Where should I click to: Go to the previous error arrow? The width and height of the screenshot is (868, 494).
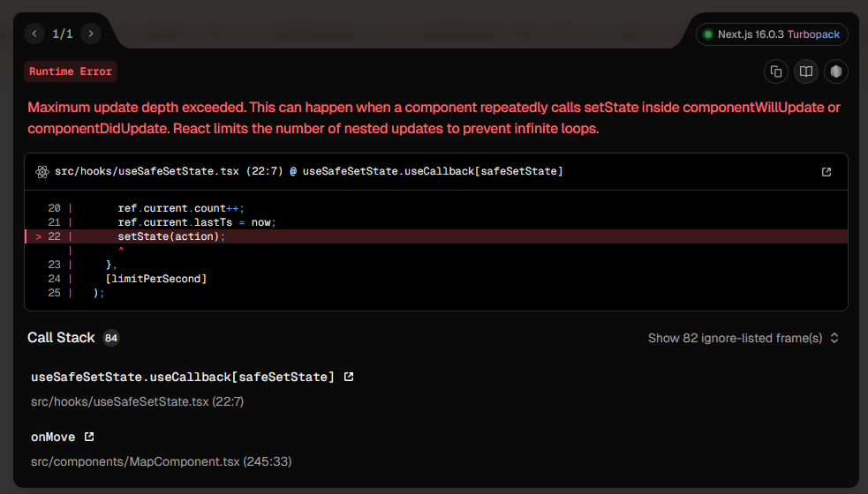(34, 34)
